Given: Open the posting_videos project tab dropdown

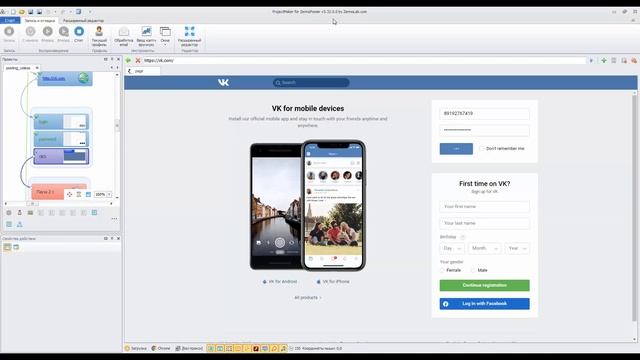Looking at the screenshot, I should tap(37, 68).
